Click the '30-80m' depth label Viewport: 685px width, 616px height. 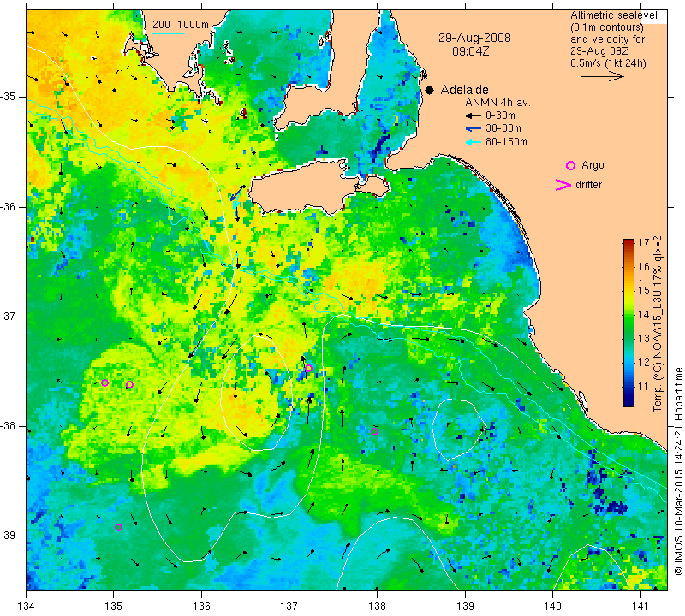tap(503, 128)
